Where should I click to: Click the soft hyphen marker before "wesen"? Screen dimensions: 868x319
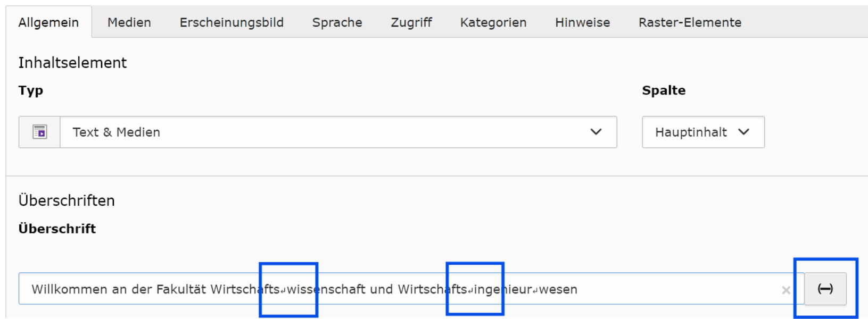tap(535, 290)
